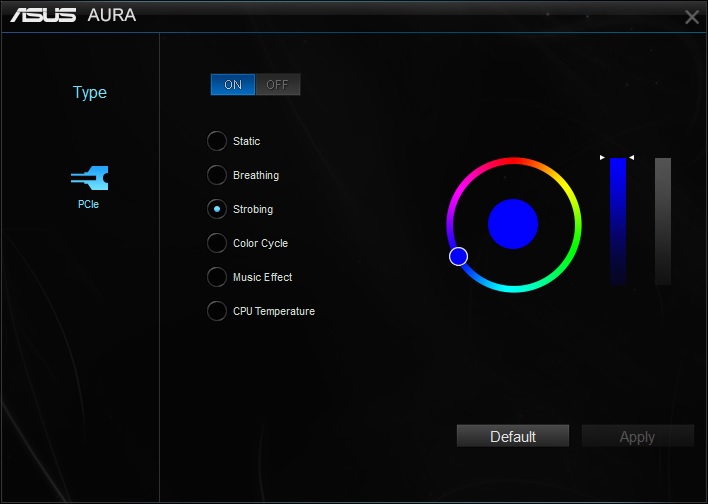The height and width of the screenshot is (504, 708).
Task: Enable the Color Cycle mode
Action: [x=217, y=243]
